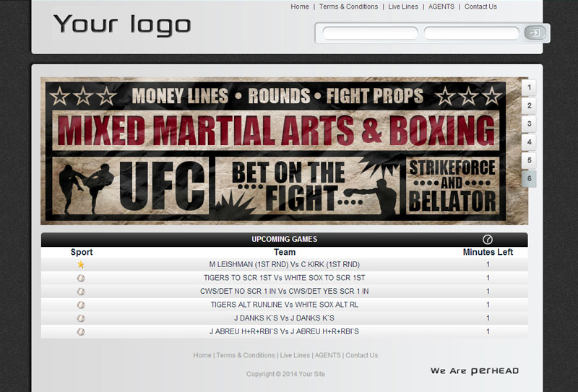Click baseball icon beside CWS/DET NO SCR
The image size is (578, 392).
pyautogui.click(x=81, y=292)
